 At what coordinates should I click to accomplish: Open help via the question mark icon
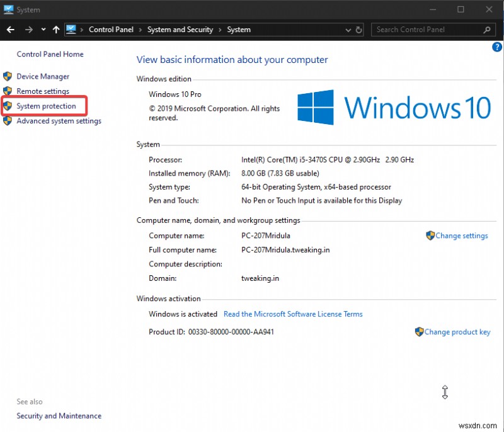click(x=496, y=47)
